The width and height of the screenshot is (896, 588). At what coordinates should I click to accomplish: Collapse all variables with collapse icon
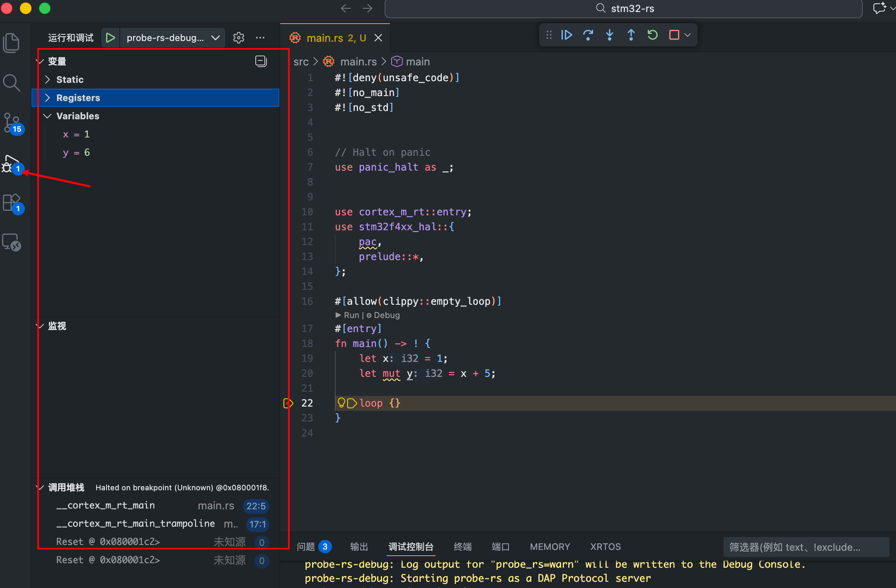[x=261, y=61]
